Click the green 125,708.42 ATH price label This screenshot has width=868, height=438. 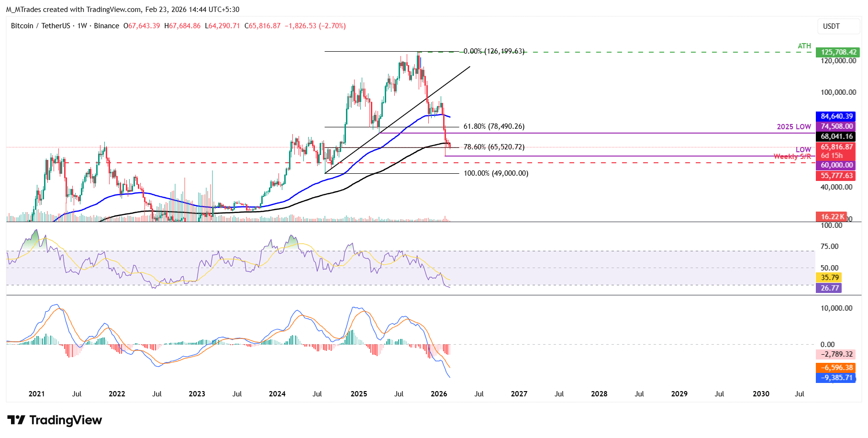coord(838,52)
